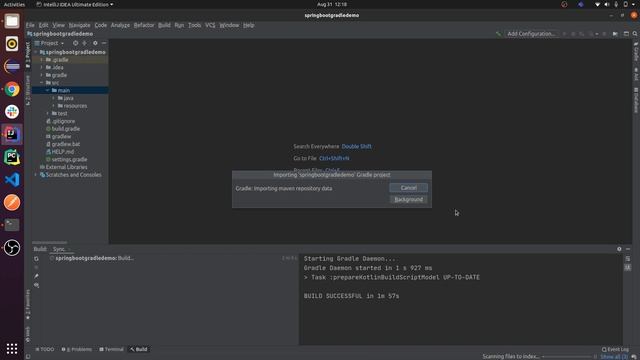
Task: Expand the .idea folder arrow
Action: point(42,67)
